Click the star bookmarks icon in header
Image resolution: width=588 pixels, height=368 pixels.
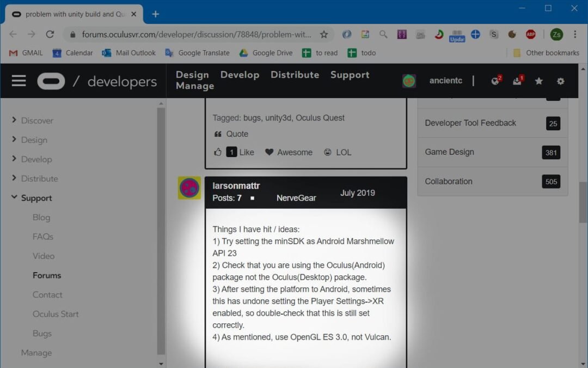click(538, 81)
